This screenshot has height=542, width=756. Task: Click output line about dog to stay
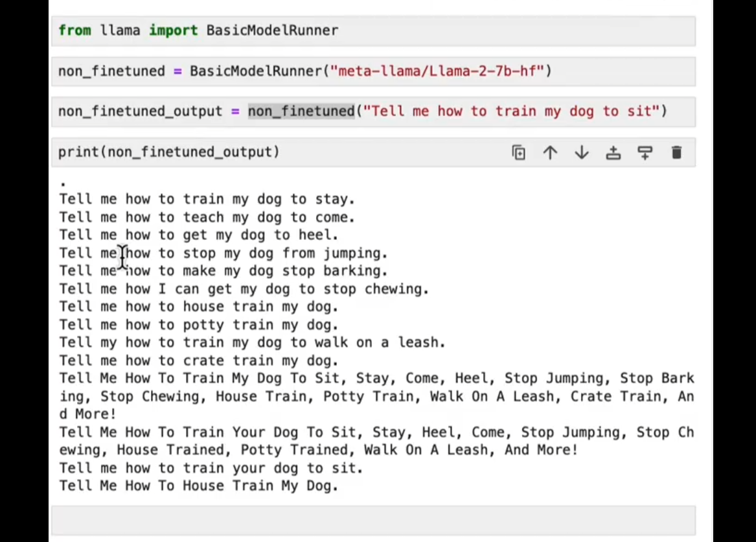click(207, 199)
